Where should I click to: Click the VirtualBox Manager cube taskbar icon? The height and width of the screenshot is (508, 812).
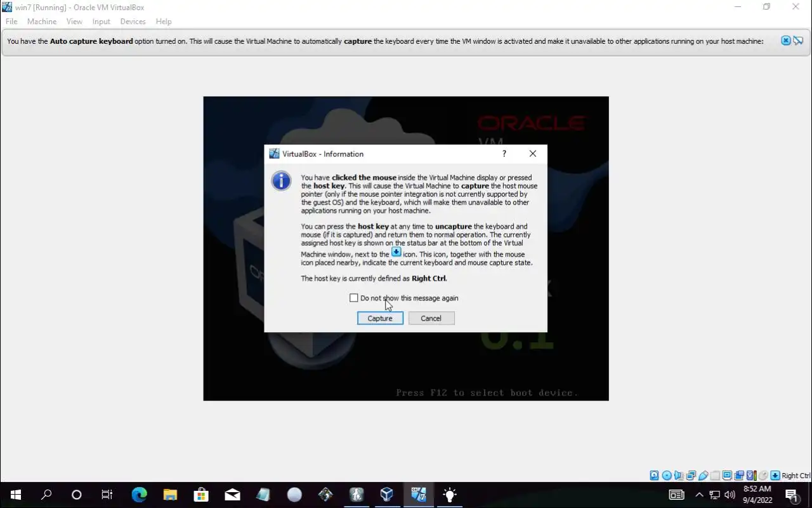coord(387,495)
